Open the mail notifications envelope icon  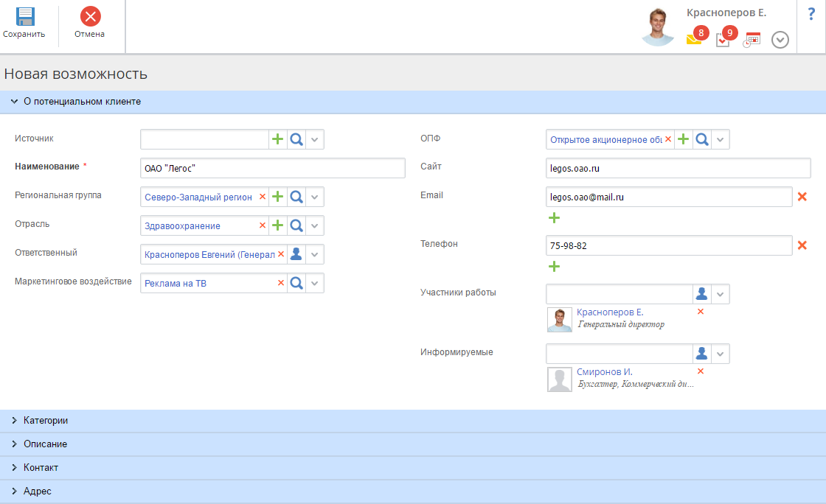pos(694,39)
